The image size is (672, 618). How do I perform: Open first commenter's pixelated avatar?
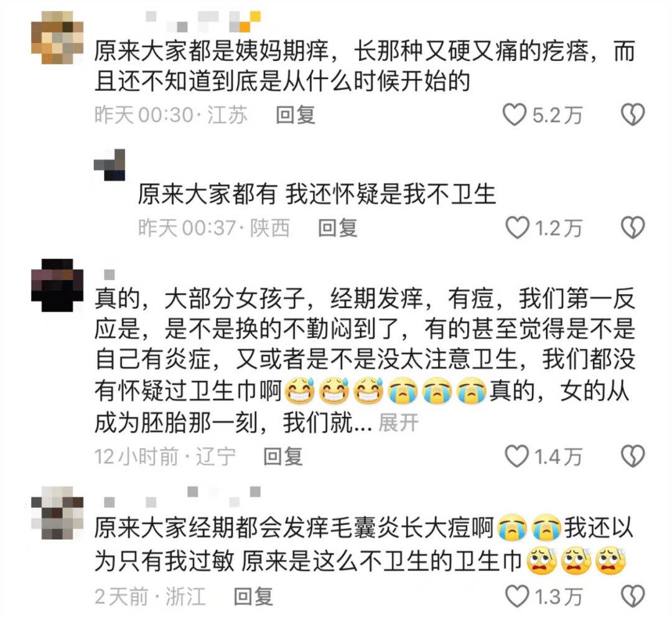pyautogui.click(x=57, y=38)
